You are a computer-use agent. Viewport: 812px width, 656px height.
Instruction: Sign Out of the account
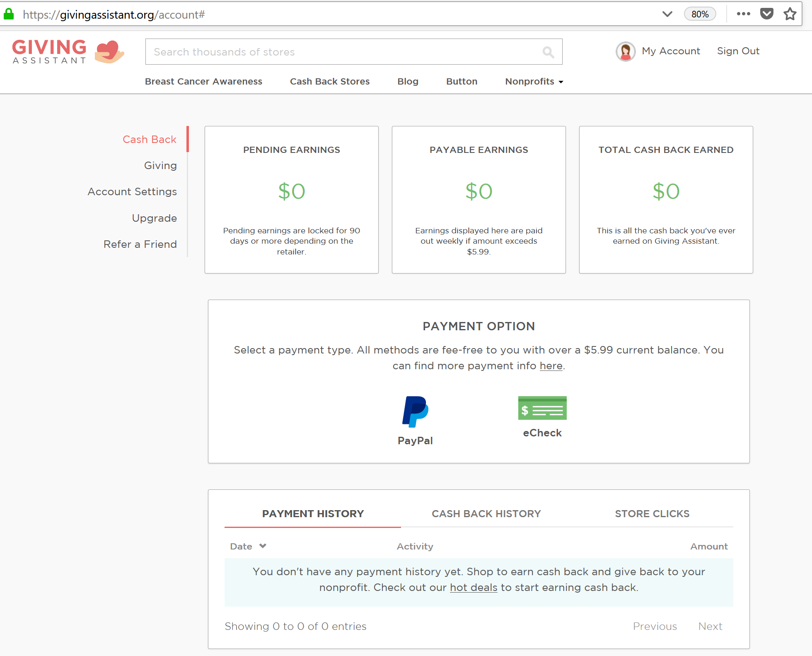738,51
